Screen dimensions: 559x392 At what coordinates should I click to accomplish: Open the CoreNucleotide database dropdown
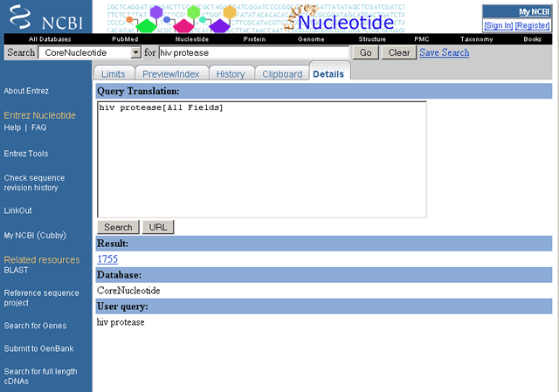point(89,52)
